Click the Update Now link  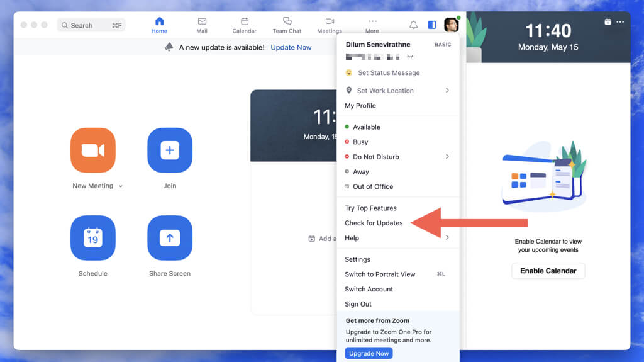[291, 47]
